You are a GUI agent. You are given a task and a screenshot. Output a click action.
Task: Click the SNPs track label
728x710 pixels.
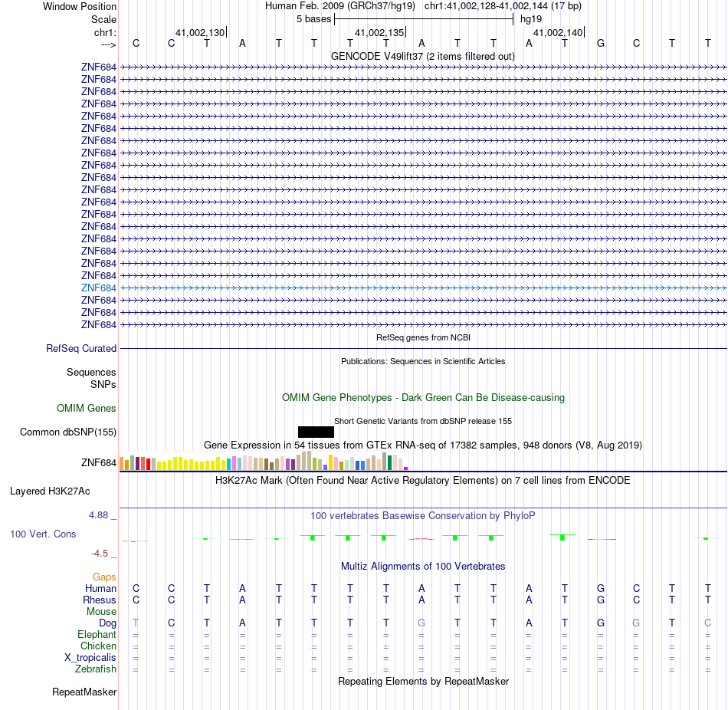(103, 384)
